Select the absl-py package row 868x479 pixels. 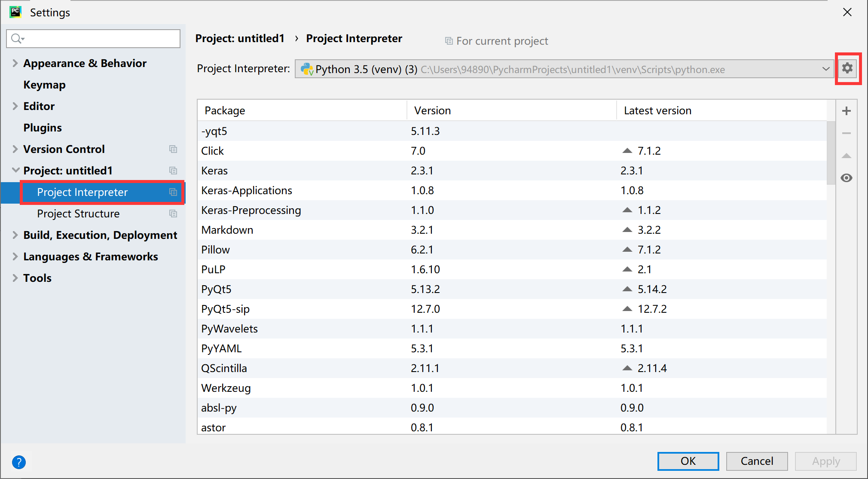(x=512, y=408)
